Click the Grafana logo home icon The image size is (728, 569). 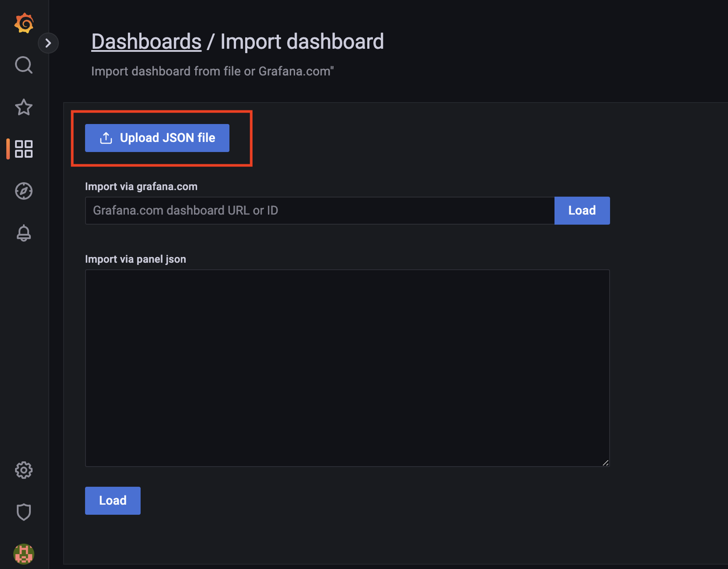tap(24, 23)
